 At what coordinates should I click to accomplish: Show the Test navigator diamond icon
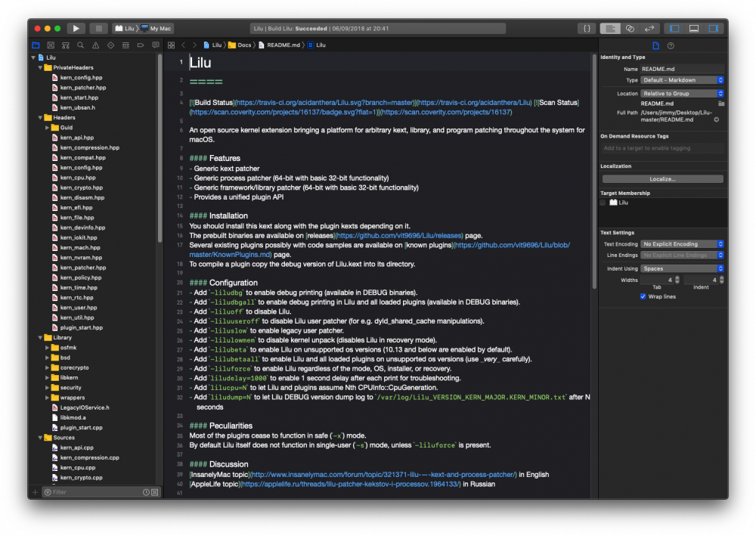110,45
